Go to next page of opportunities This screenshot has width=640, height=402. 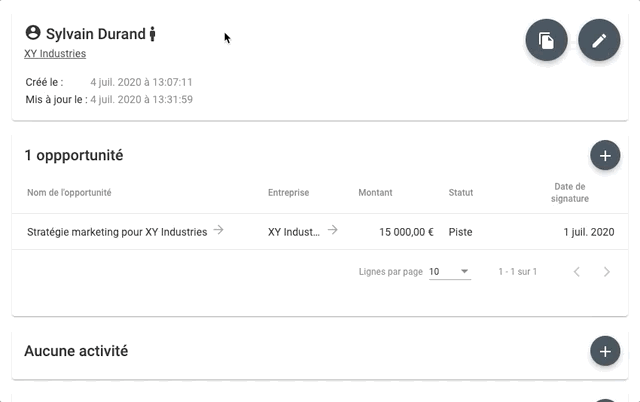tap(607, 272)
